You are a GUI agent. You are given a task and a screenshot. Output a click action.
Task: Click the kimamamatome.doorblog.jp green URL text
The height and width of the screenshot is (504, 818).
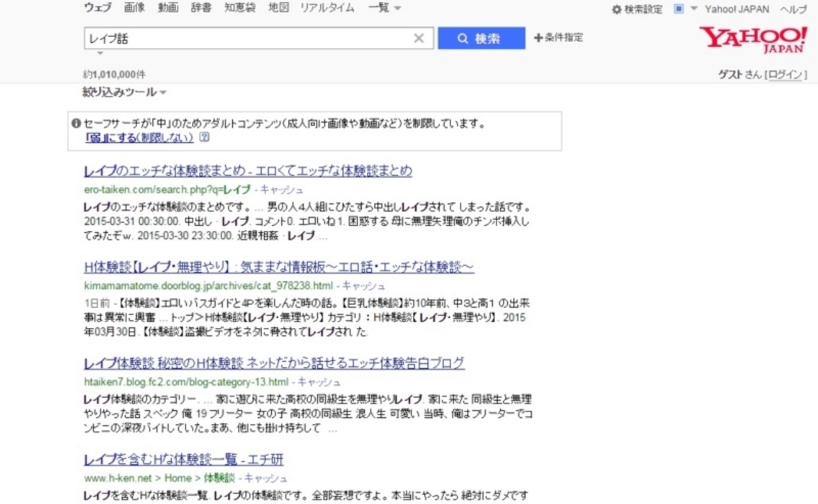(208, 286)
